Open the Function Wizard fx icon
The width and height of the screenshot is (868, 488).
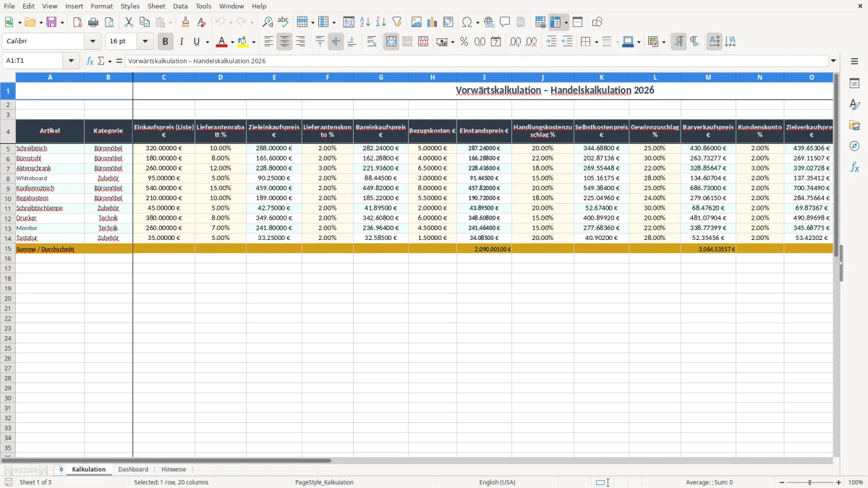(90, 61)
